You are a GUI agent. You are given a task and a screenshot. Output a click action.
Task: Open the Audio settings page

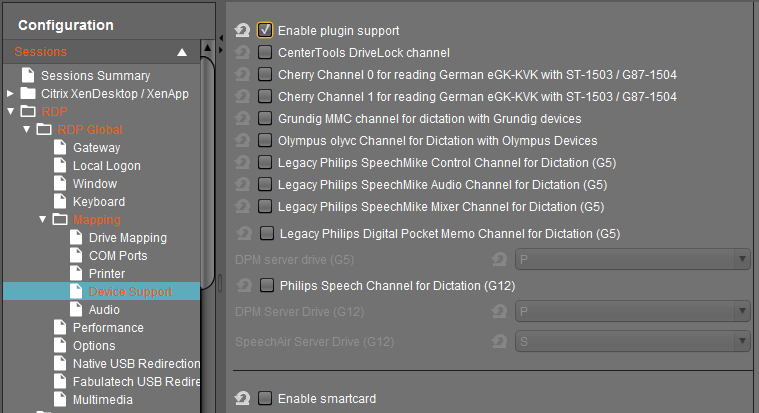click(104, 310)
